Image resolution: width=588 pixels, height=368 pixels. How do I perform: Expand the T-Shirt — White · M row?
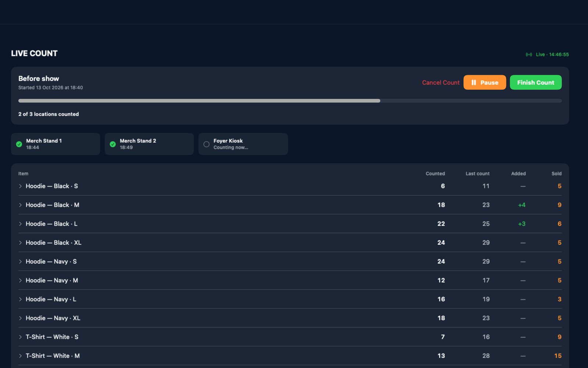pyautogui.click(x=20, y=356)
